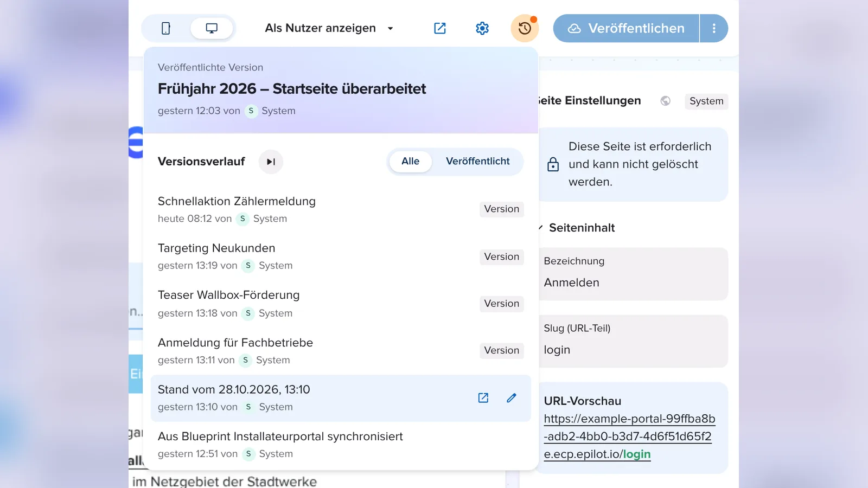Click the Slug field containing 'login'
The width and height of the screenshot is (868, 488).
click(633, 341)
